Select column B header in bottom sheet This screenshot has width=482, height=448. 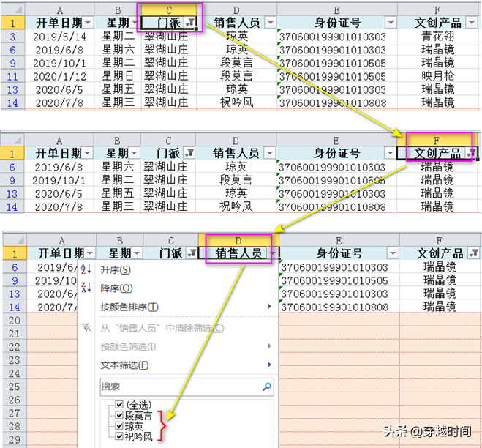119,240
